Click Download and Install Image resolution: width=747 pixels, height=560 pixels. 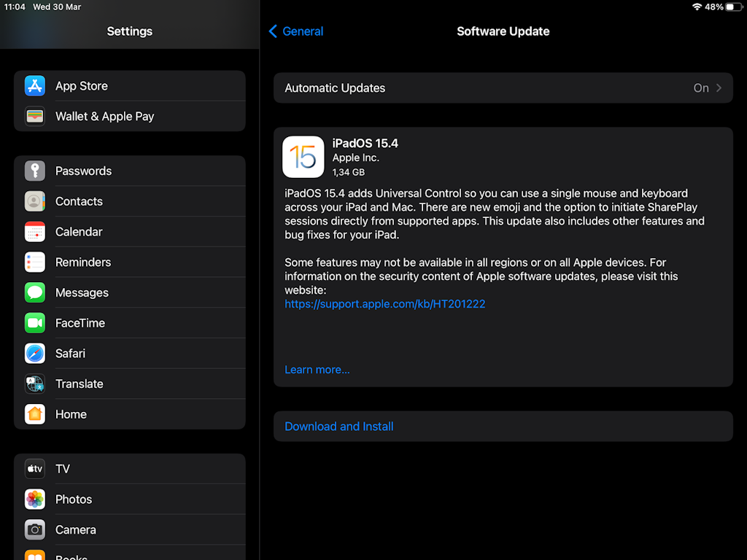pos(338,426)
